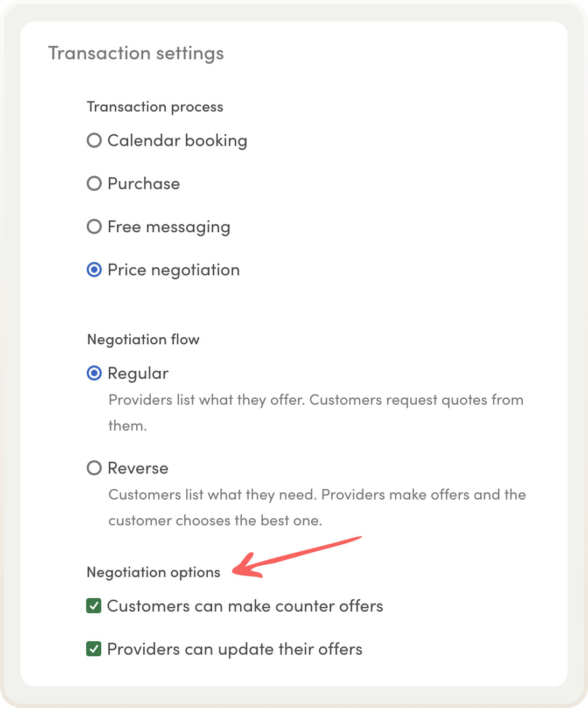Screen dimensions: 588x708
Task: Click the "Transaction settings" title
Action: [x=136, y=53]
